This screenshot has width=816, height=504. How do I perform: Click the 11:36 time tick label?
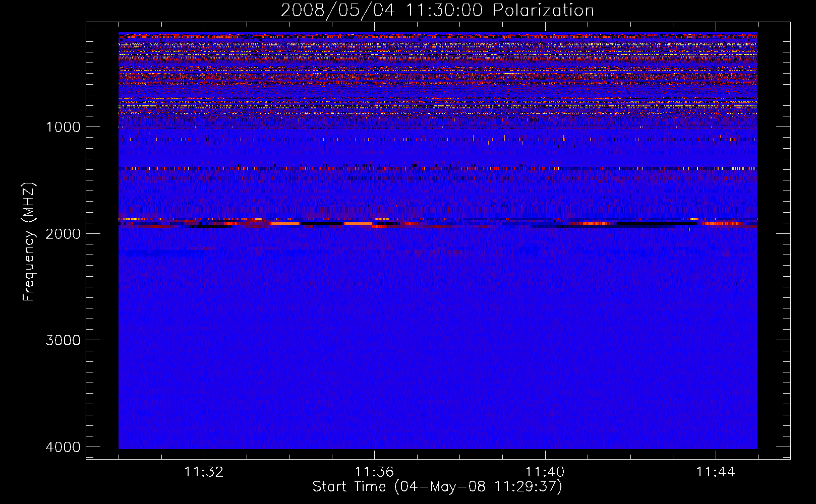tap(374, 472)
